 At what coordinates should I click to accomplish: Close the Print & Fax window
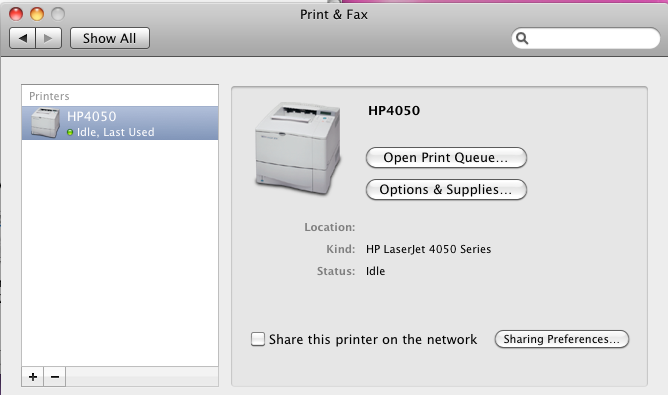pyautogui.click(x=16, y=14)
